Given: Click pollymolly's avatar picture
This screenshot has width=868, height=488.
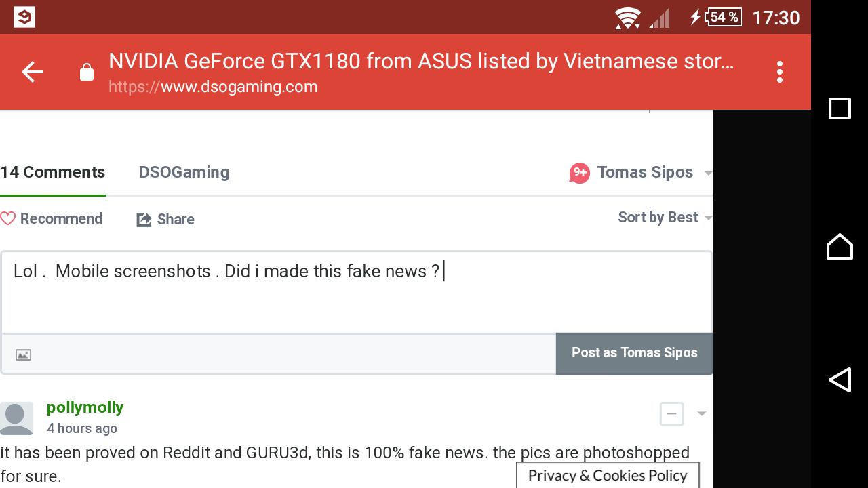Looking at the screenshot, I should click(16, 418).
